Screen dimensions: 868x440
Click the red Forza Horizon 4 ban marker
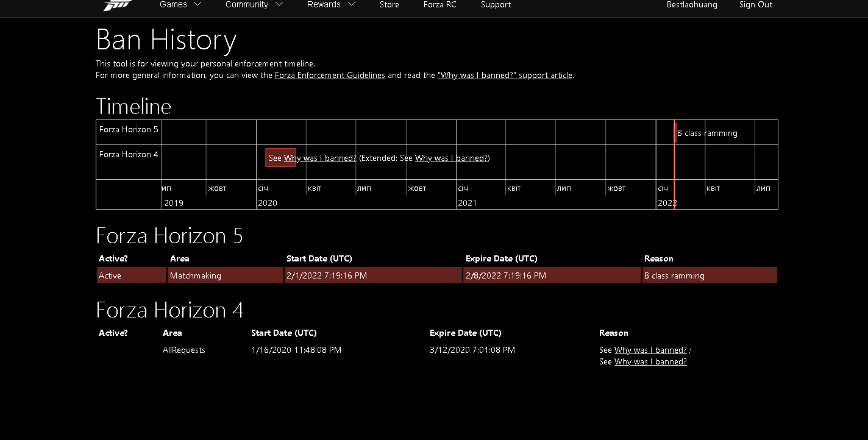tap(280, 157)
